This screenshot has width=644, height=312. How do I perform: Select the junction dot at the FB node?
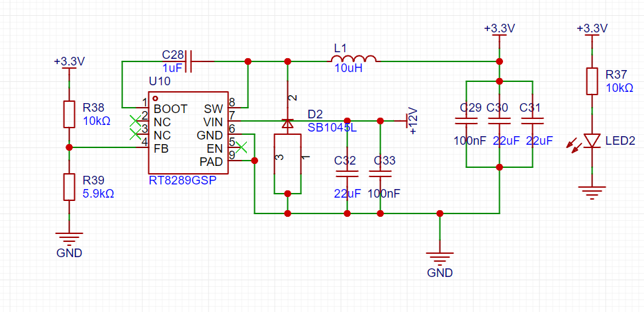(69, 147)
